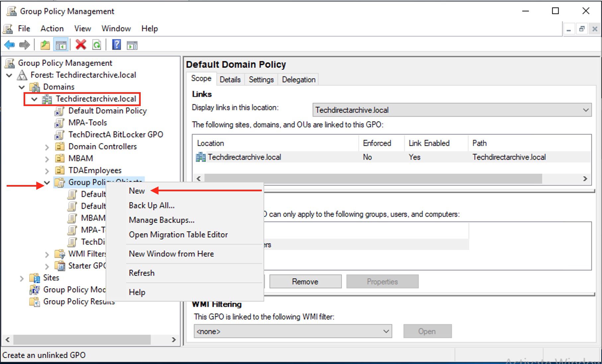Viewport: 602px width, 364px height.
Task: Choose New from the context menu
Action: click(x=137, y=191)
